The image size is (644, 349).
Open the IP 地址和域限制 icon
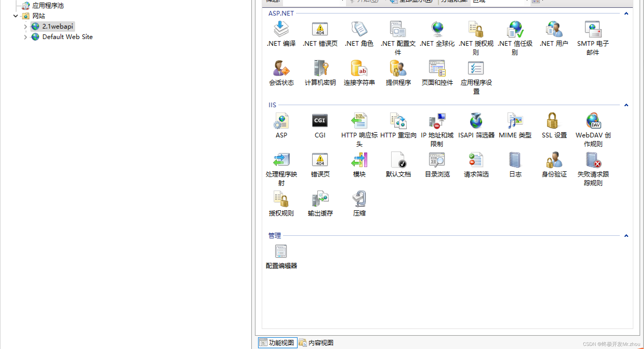(437, 121)
